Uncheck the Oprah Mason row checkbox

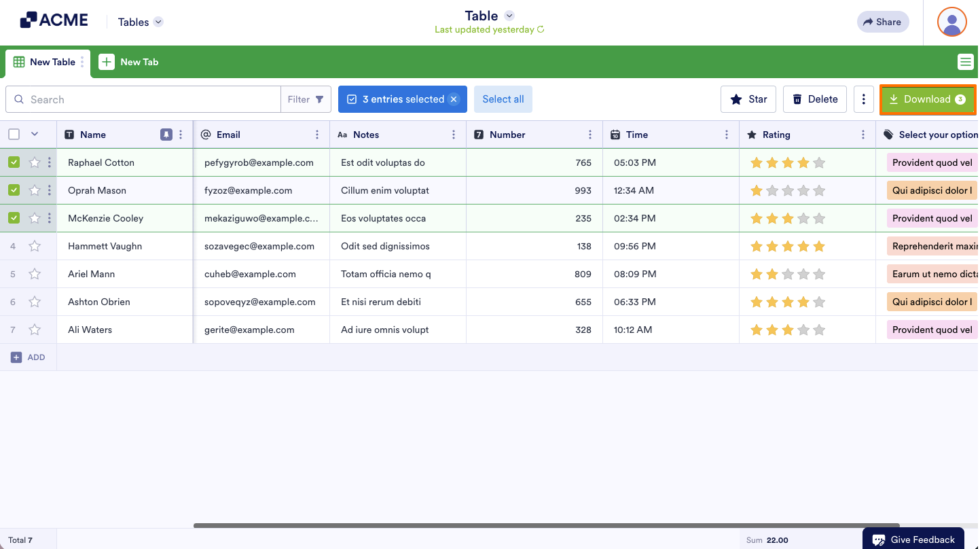[x=14, y=190]
